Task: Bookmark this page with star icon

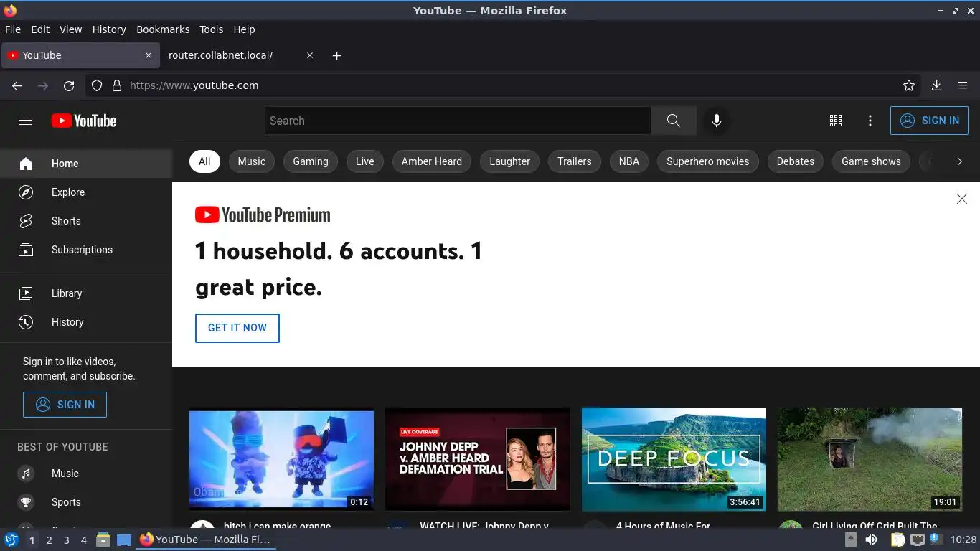Action: (x=909, y=85)
